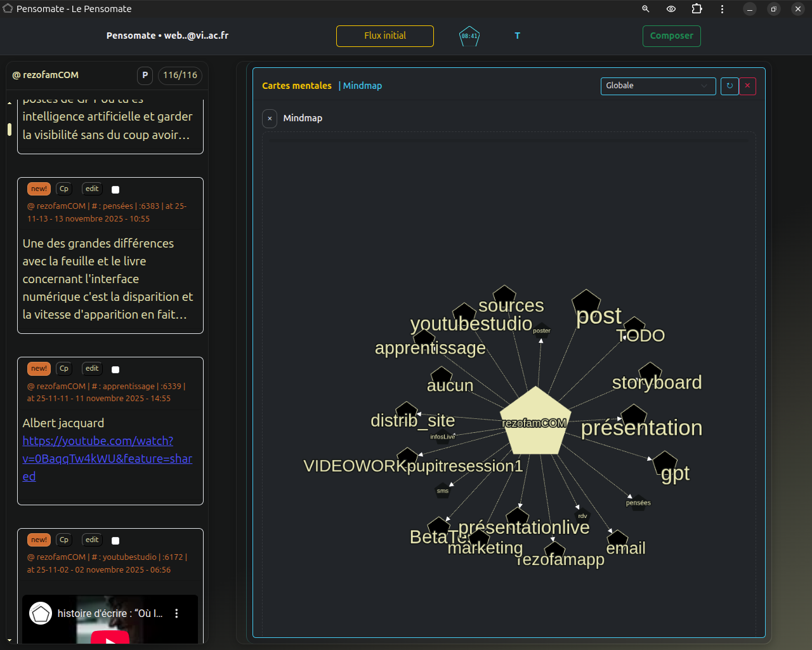Open the YouTube video three-dot options menu

point(176,613)
